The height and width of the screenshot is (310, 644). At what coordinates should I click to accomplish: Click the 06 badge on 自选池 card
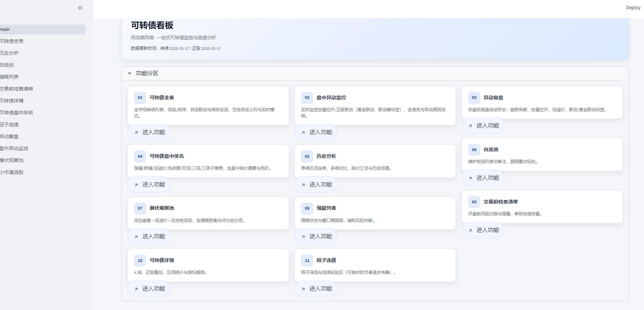[x=474, y=150]
